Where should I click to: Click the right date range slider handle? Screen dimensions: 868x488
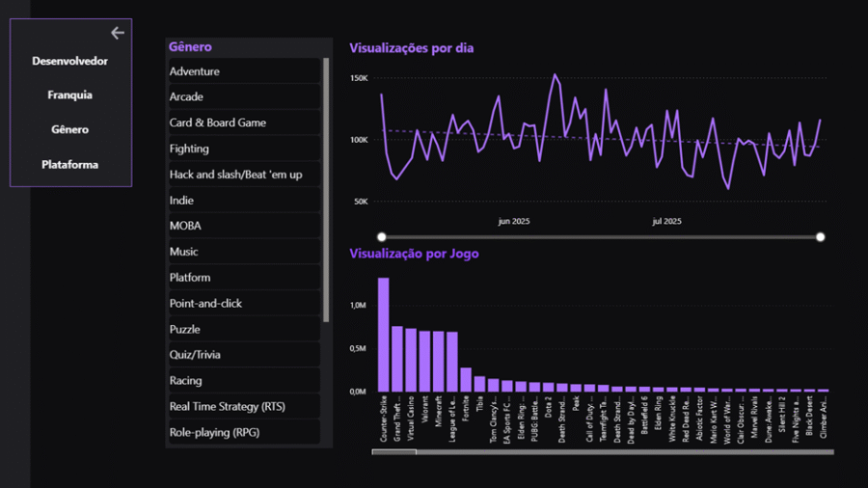[821, 237]
